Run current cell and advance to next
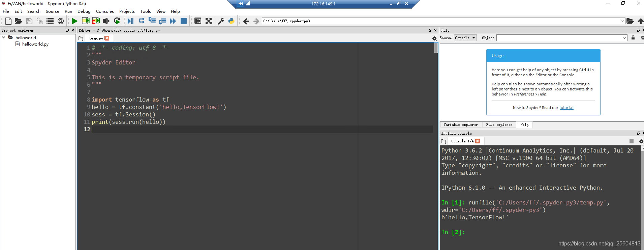 (x=96, y=21)
